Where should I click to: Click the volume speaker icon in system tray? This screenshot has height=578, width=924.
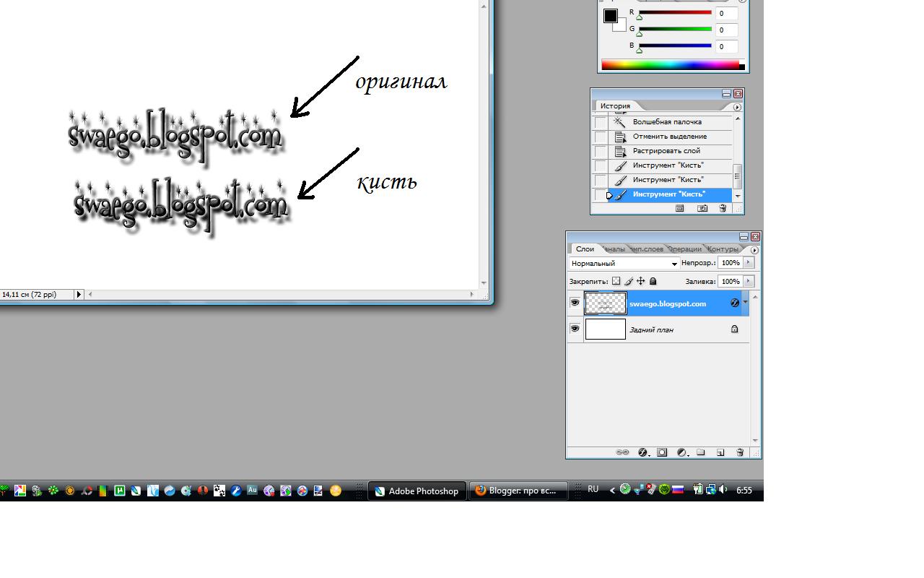723,490
